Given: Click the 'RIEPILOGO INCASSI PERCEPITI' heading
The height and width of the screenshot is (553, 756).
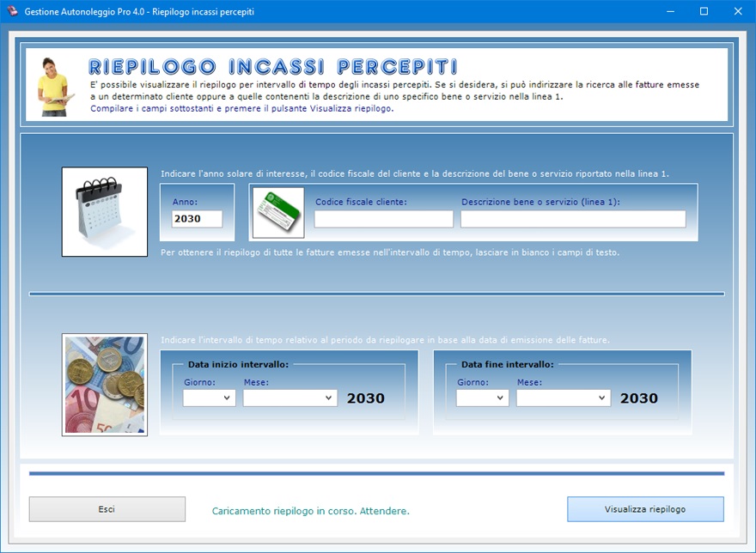Looking at the screenshot, I should point(273,66).
